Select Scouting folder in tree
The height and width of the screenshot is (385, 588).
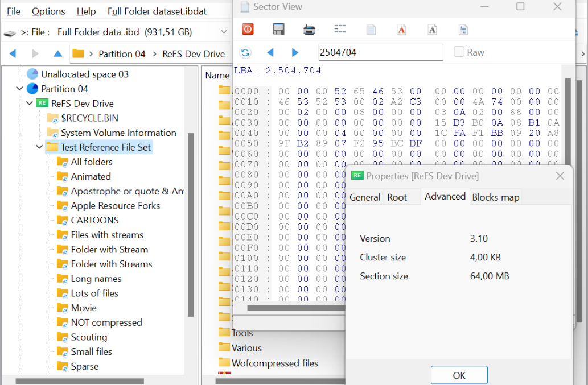pyautogui.click(x=89, y=337)
